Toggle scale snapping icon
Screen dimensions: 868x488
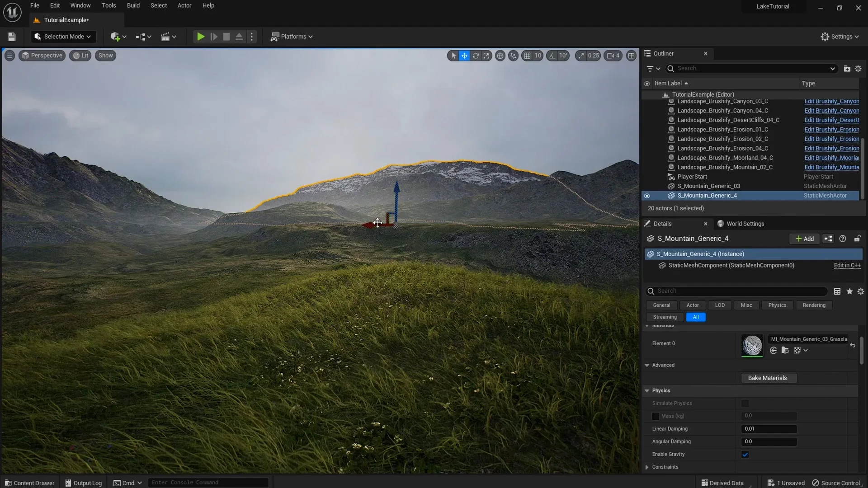[581, 56]
